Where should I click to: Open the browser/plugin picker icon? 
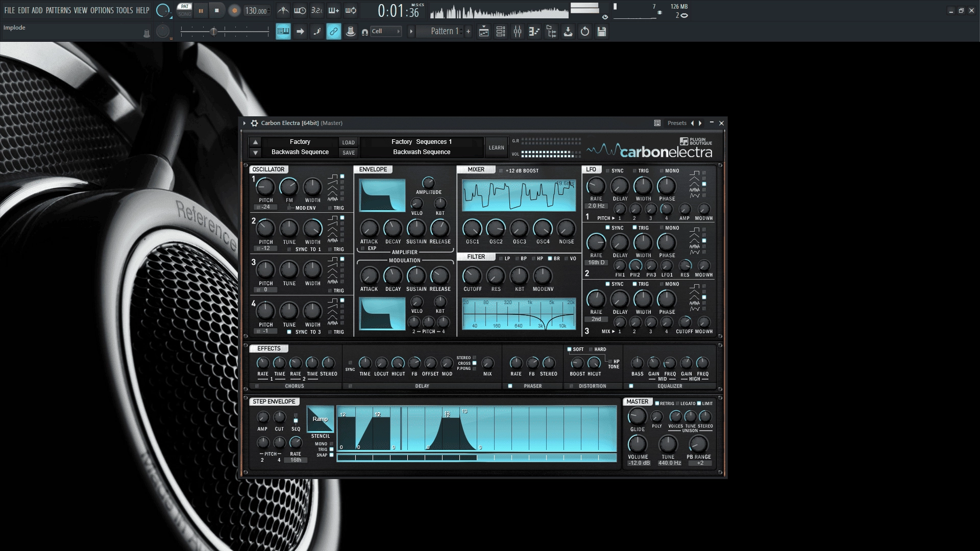[x=551, y=32]
